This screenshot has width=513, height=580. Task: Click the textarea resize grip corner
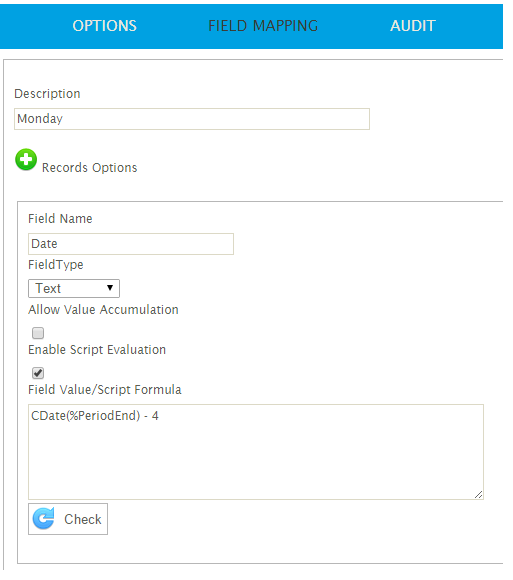point(478,495)
